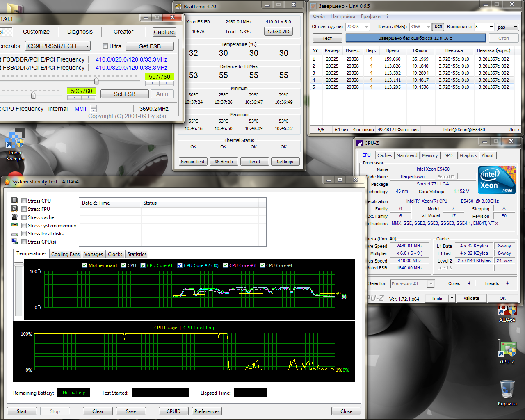This screenshot has height=420, width=525.
Task: Uncheck CPU Core #3 in graph legend
Action: tap(225, 265)
